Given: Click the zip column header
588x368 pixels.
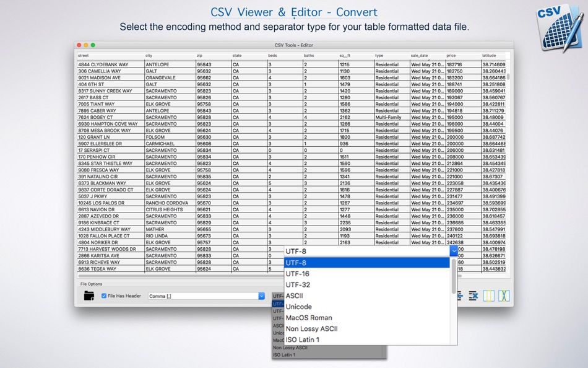Looking at the screenshot, I should 214,56.
